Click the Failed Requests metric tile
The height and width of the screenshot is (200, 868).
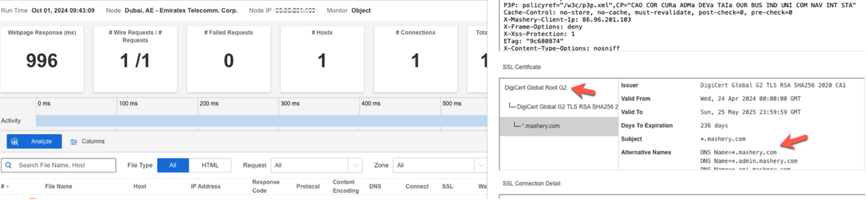click(229, 59)
